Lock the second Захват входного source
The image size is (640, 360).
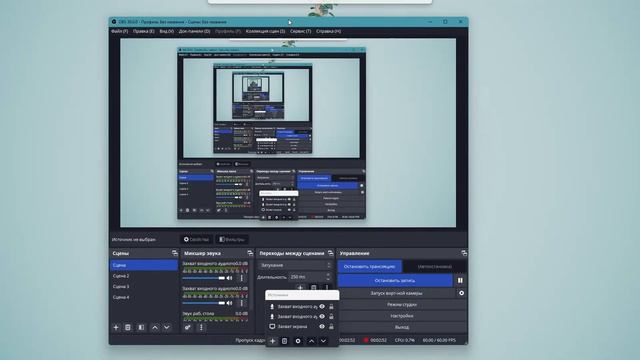(x=331, y=316)
